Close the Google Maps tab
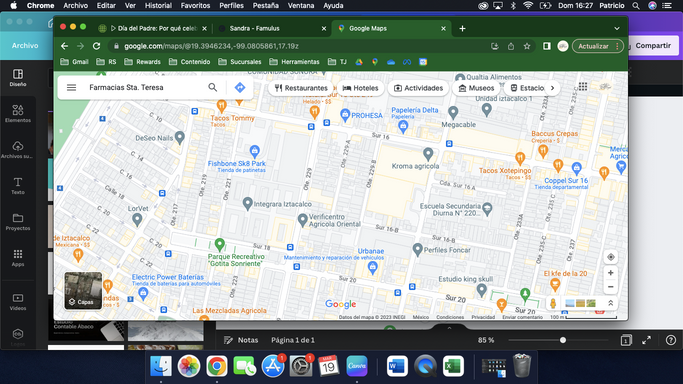Viewport: 683px width, 384px height. click(443, 29)
